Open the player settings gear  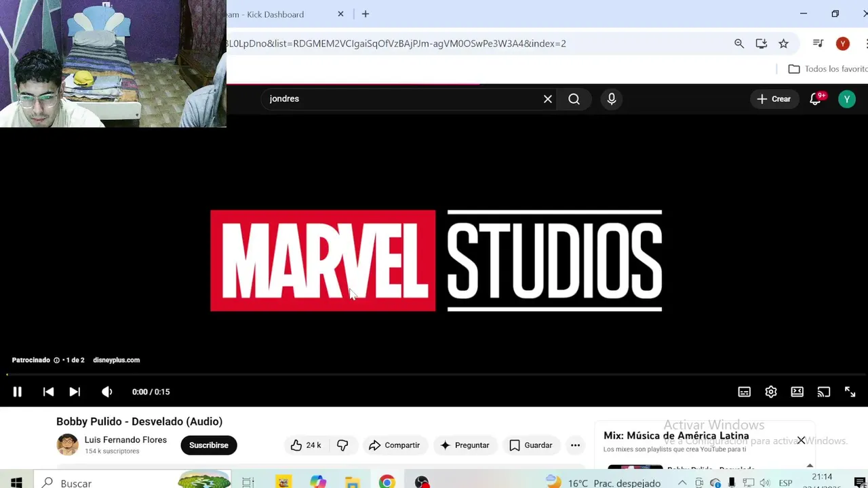coord(771,392)
